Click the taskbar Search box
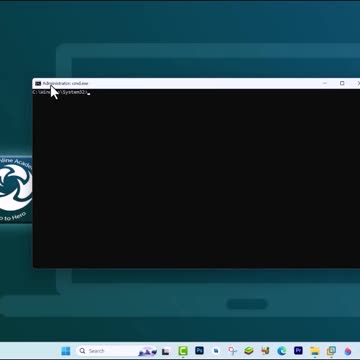This screenshot has width=360, height=360. (x=117, y=351)
